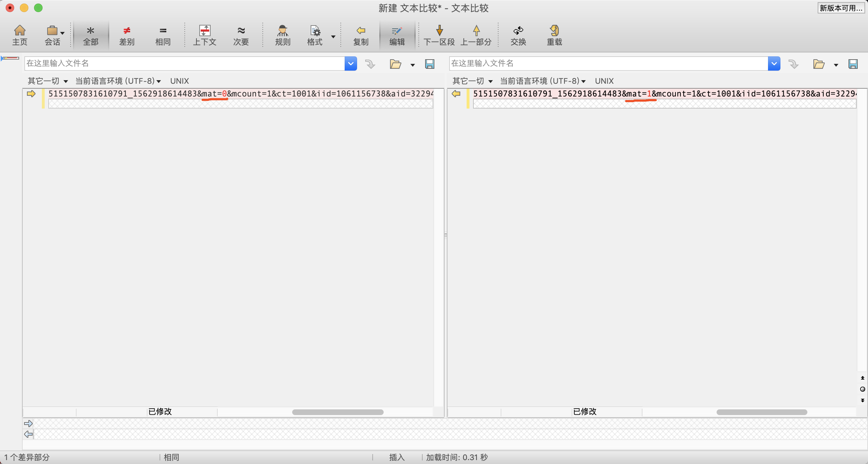Open right pane UTF-8 encoding dropdown
The width and height of the screenshot is (868, 464).
pyautogui.click(x=543, y=81)
